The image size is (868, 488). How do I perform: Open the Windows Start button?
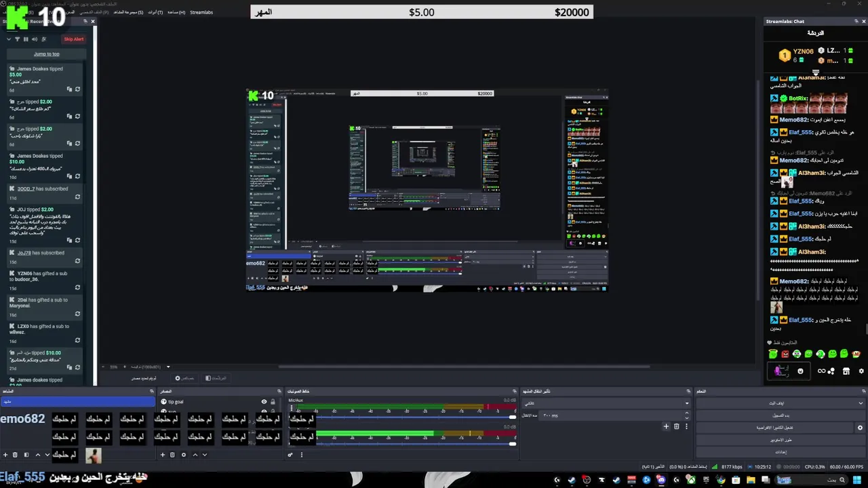tap(857, 480)
